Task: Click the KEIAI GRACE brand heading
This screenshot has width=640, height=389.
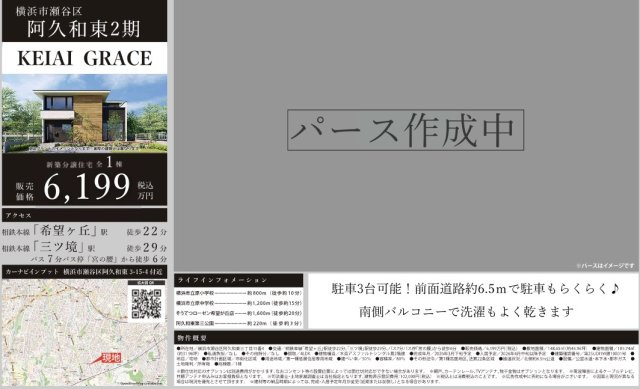Action: [84, 58]
